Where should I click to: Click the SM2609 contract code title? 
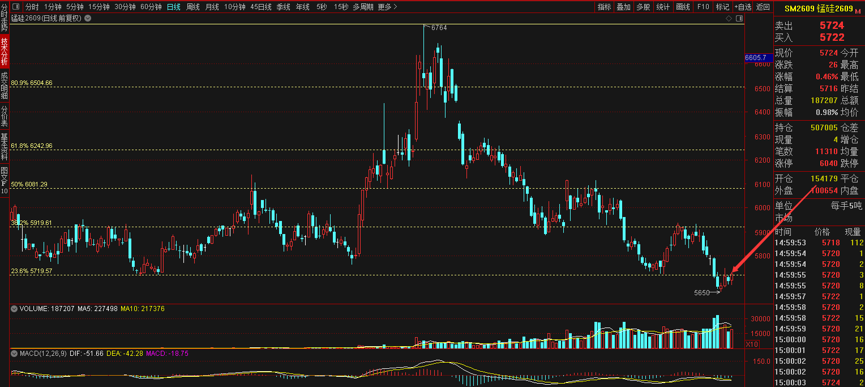[x=800, y=8]
